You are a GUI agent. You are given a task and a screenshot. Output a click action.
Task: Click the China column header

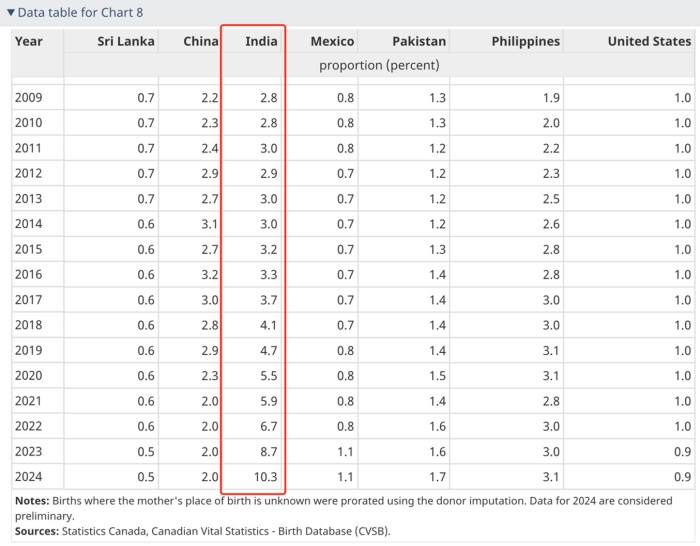click(201, 41)
